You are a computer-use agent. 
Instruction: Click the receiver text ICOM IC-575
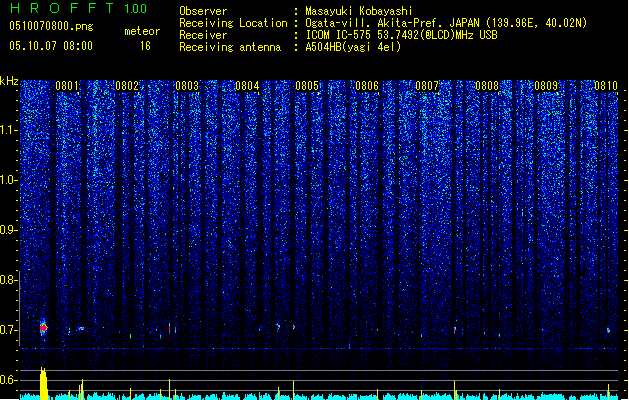[338, 35]
